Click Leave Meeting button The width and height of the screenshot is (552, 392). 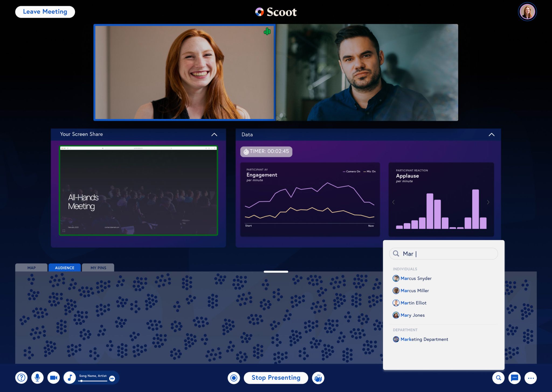[x=45, y=12]
